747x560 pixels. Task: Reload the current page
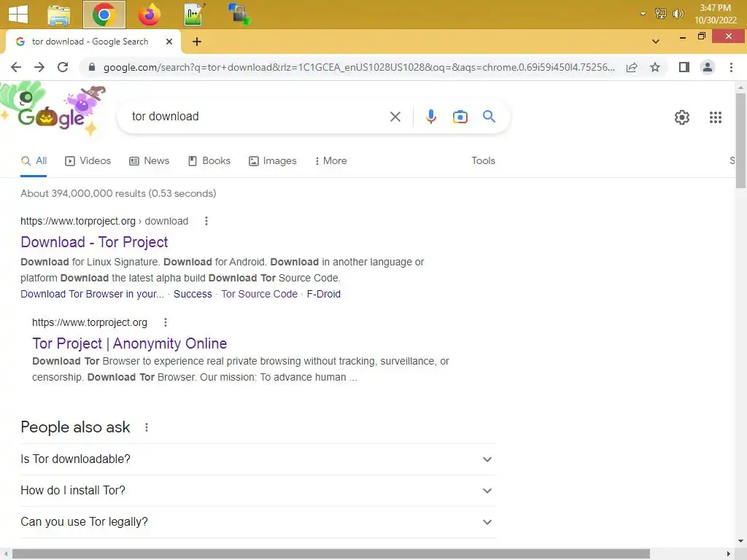tap(63, 67)
